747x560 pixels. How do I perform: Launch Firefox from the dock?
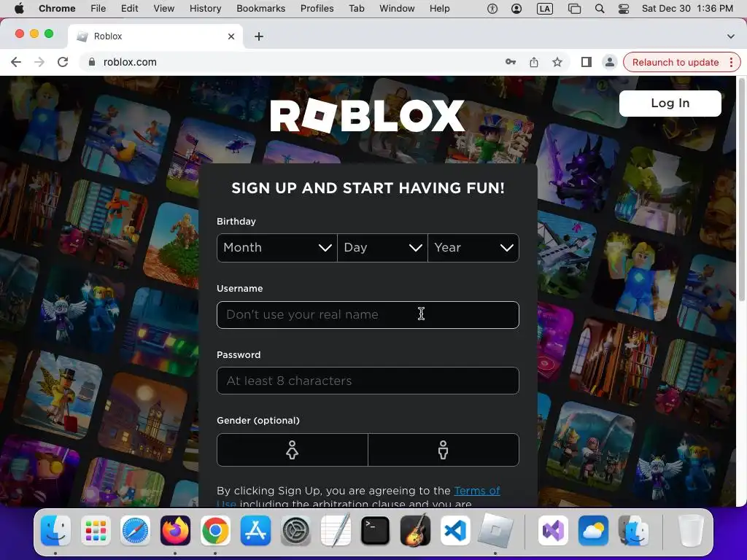[175, 531]
